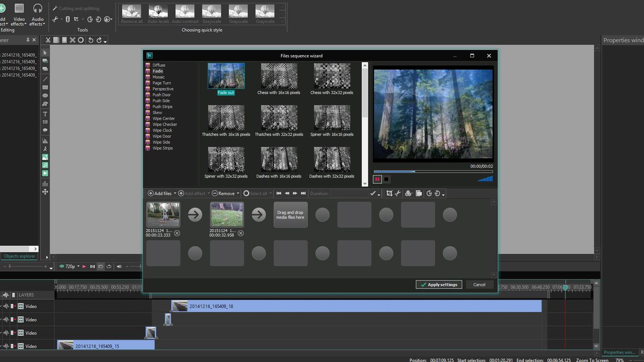Open the crop tool in the wizard toolbar
This screenshot has width=644, height=362.
(x=390, y=193)
